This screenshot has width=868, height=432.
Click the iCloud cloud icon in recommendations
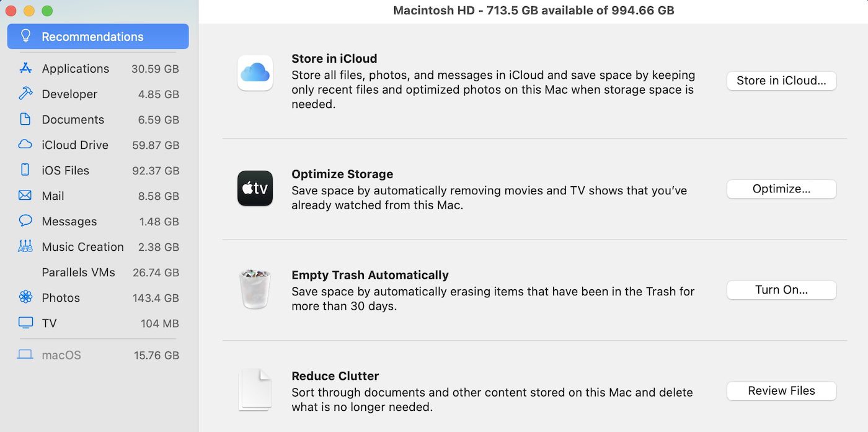[x=255, y=73]
